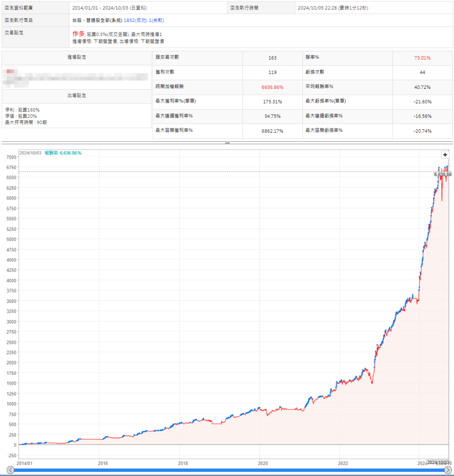Screen dimensions: 454x476
Task: Click the 2022 x-axis label
Action: 343,463
